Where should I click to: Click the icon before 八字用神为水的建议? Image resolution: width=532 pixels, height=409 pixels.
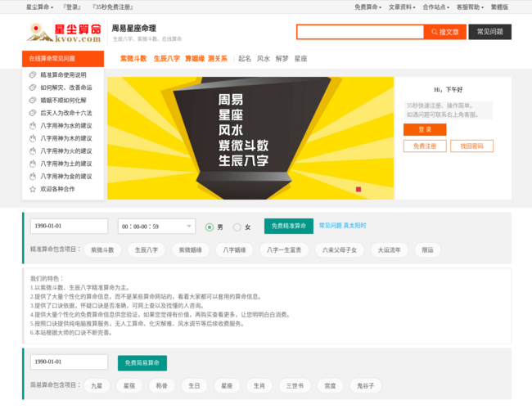point(33,125)
